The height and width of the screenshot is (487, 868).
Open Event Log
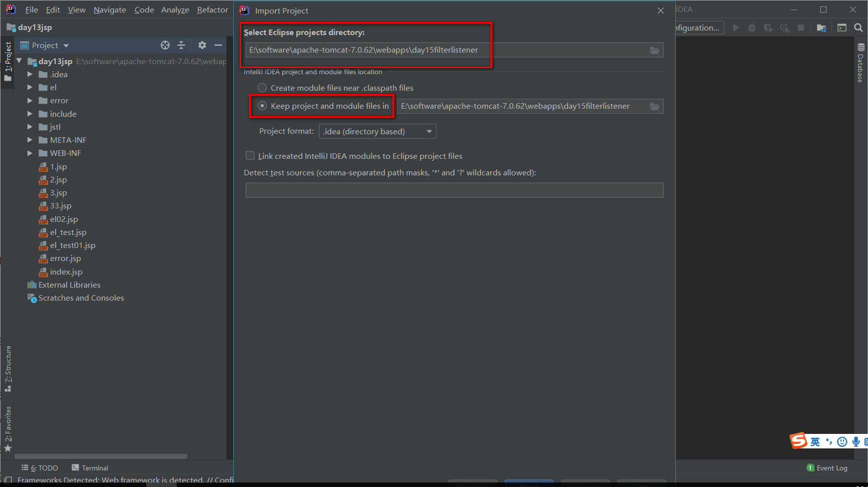point(827,467)
